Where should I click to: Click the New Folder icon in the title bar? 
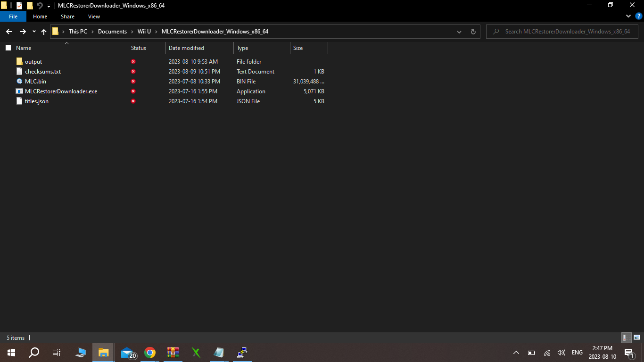(x=30, y=5)
